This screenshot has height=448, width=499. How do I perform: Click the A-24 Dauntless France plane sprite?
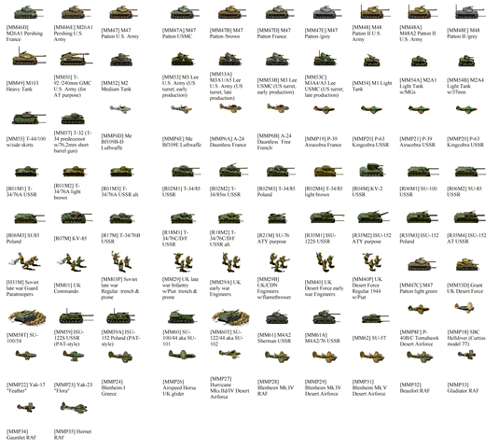(230, 108)
